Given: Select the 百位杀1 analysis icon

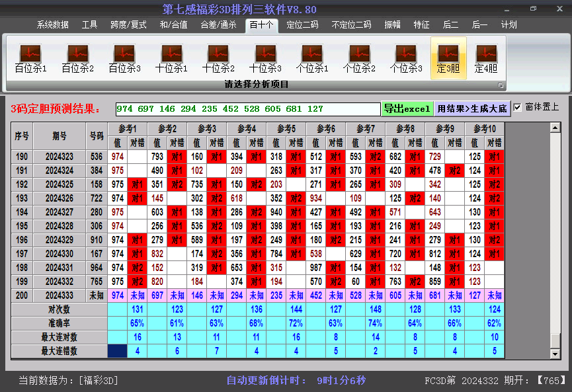Looking at the screenshot, I should (30, 58).
